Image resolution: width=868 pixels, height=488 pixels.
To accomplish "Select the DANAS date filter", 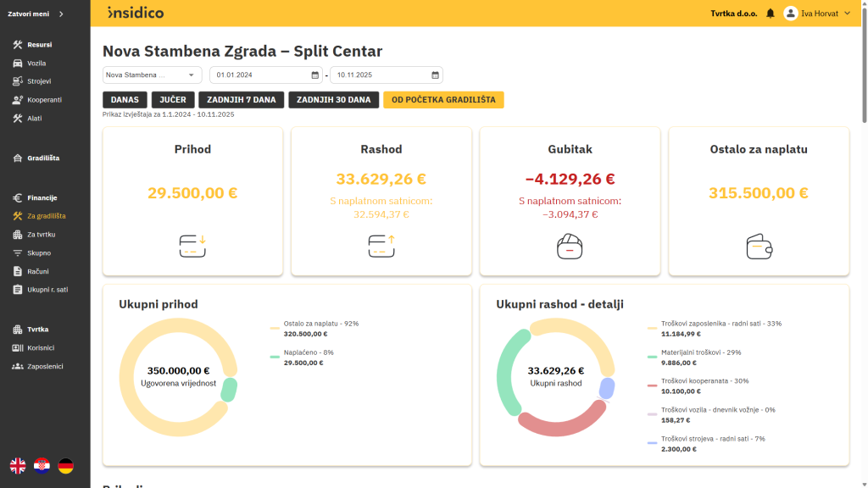I will click(x=125, y=100).
